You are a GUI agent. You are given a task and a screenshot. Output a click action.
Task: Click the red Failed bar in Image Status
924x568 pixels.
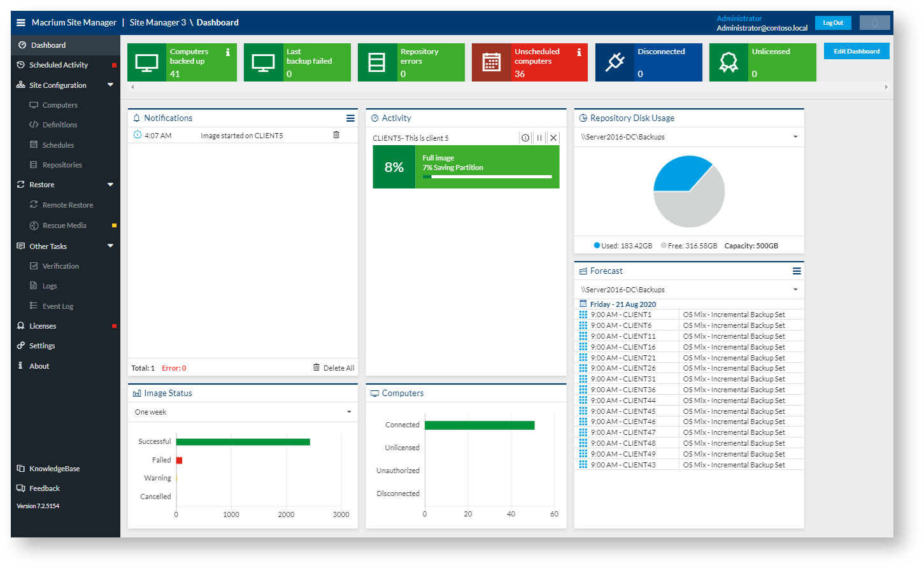180,460
